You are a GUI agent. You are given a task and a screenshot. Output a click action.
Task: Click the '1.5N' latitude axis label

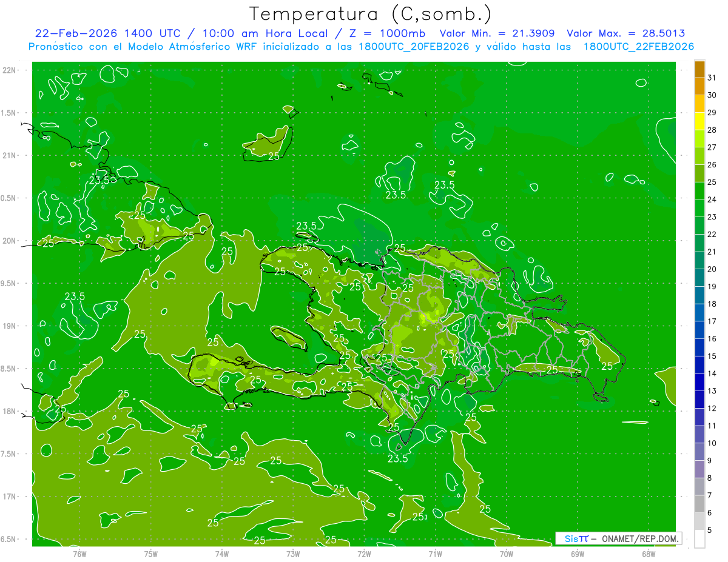[x=8, y=113]
